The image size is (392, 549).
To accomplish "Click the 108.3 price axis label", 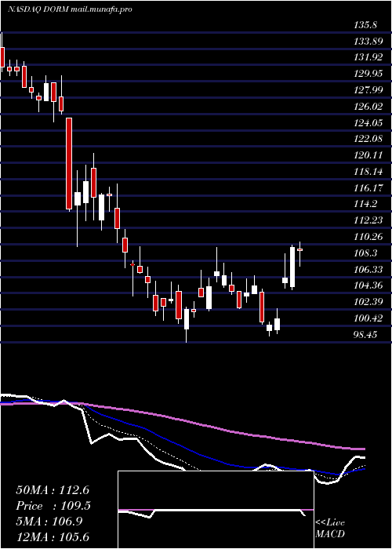I will point(365,253).
